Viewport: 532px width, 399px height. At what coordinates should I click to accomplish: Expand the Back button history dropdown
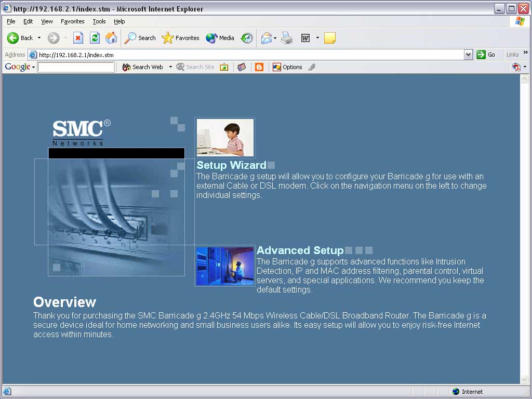pyautogui.click(x=39, y=38)
